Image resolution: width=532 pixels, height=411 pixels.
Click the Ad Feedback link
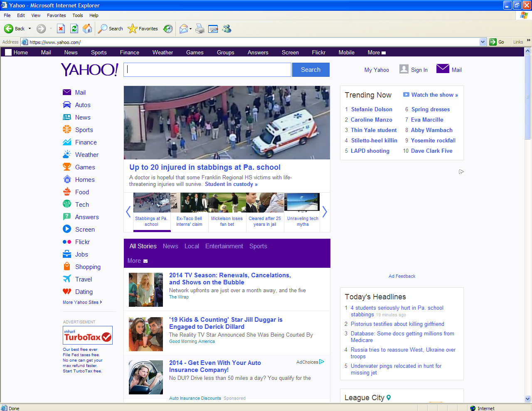click(402, 276)
